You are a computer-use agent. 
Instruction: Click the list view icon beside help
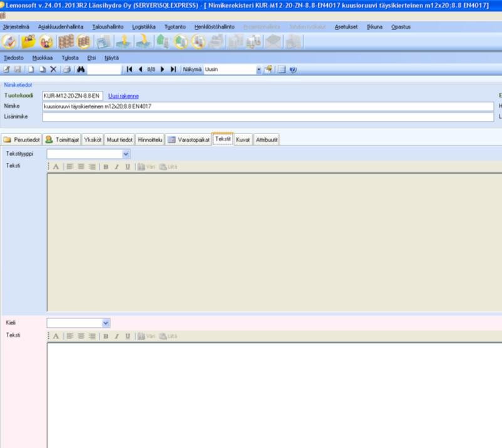281,70
